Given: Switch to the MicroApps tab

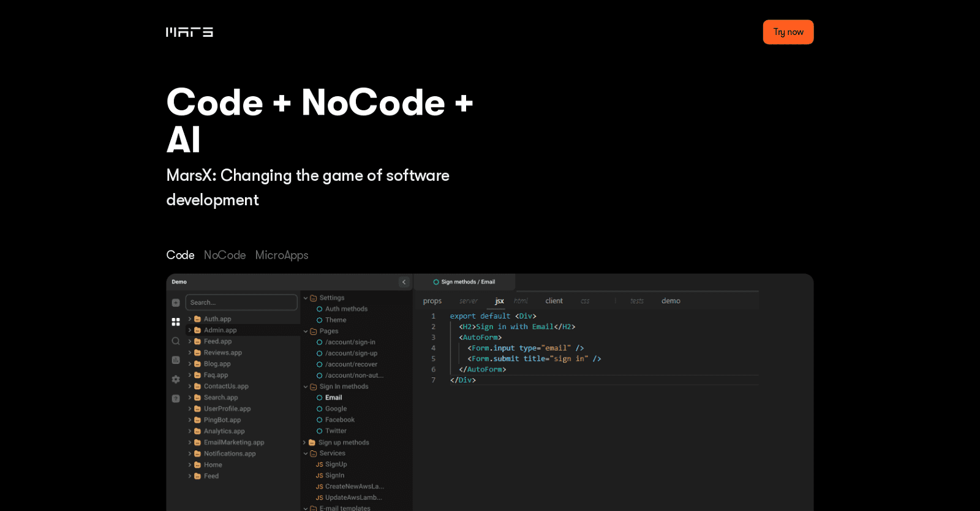Looking at the screenshot, I should 282,255.
